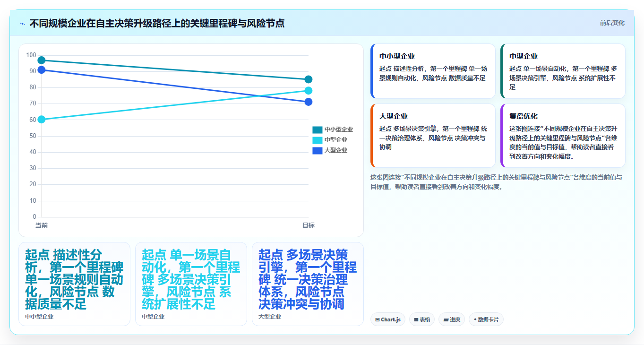
Task: Click the 0 y-axis label
Action: point(34,217)
